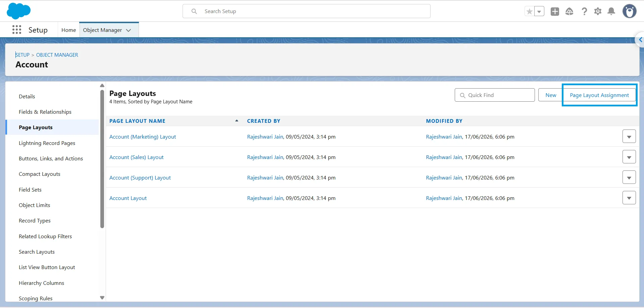Expand the Object Manager tab chevron

tap(129, 30)
